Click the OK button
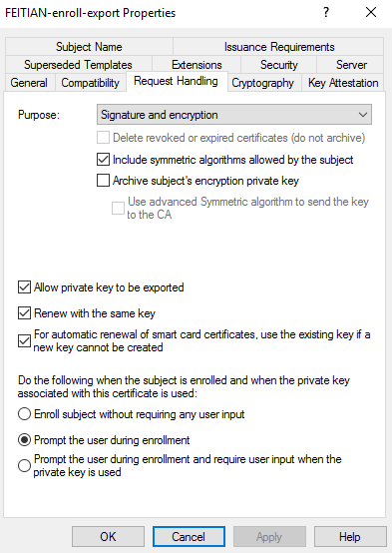392x553 pixels. [108, 536]
